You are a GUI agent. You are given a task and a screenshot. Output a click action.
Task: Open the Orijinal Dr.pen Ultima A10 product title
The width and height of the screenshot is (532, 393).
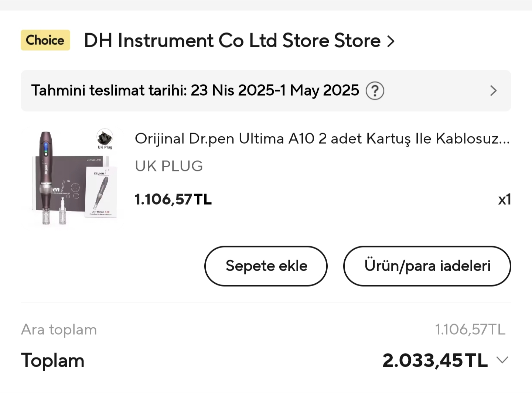(x=322, y=139)
